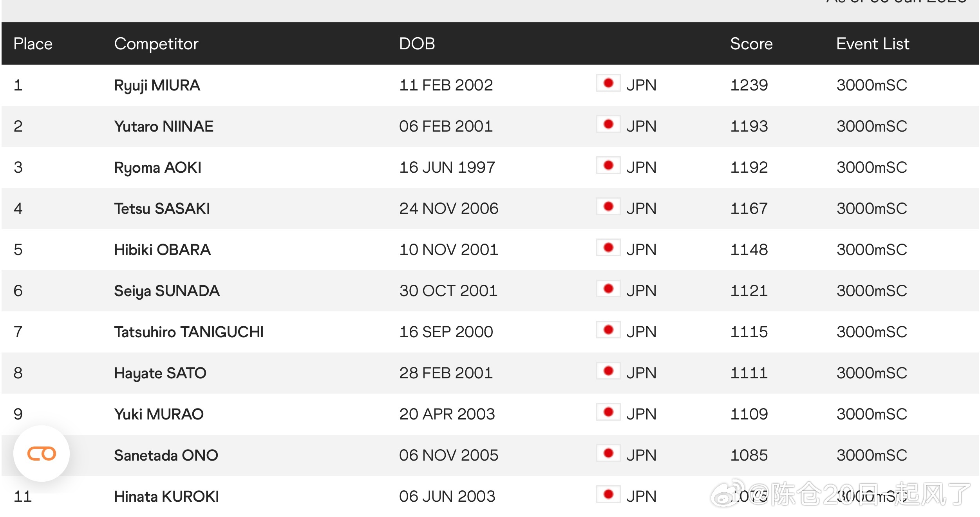Click the Competitor column header
Viewport: 980px width, 517px height.
(156, 44)
